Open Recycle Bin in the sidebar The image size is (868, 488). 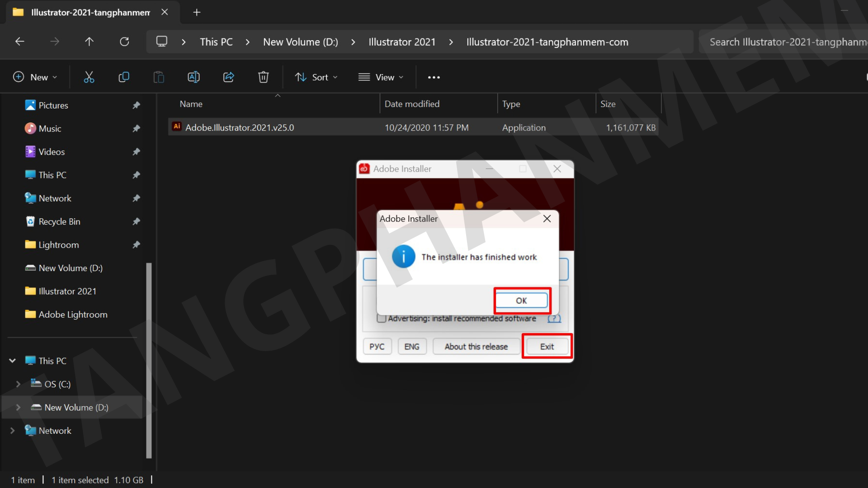click(59, 221)
